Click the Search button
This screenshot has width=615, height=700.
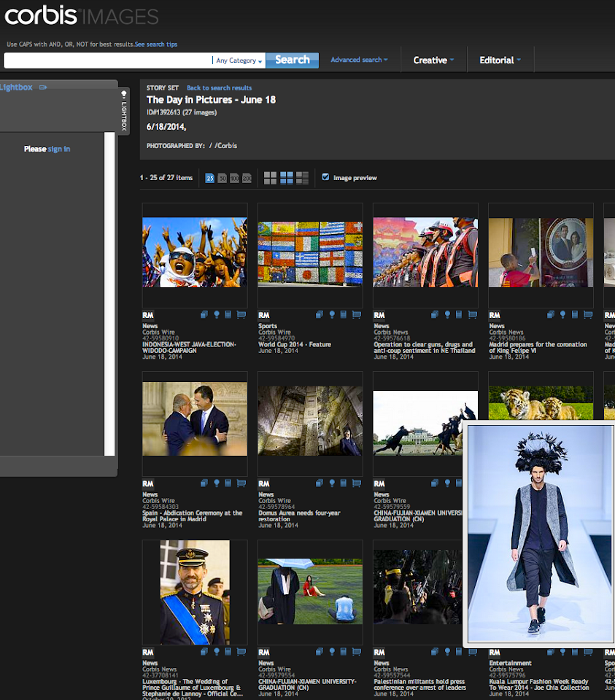[x=293, y=61]
